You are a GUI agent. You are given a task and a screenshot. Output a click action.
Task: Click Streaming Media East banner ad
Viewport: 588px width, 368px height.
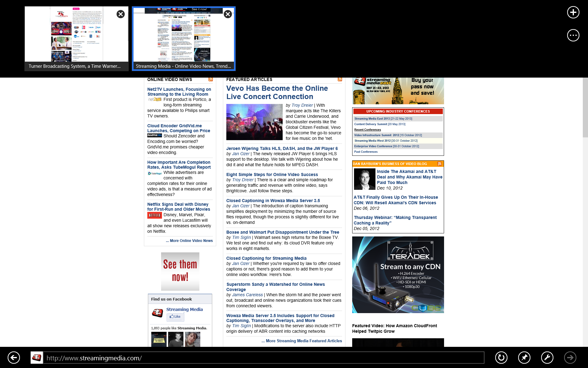tap(398, 91)
